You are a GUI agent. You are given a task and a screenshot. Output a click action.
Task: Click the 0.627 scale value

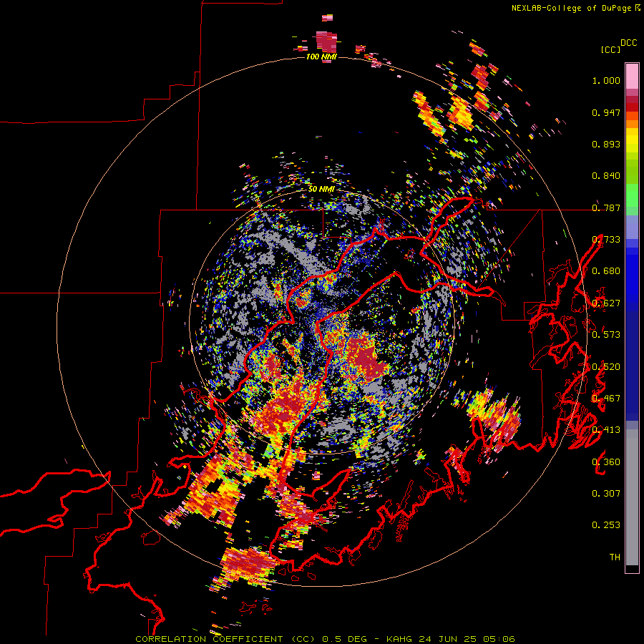(606, 303)
